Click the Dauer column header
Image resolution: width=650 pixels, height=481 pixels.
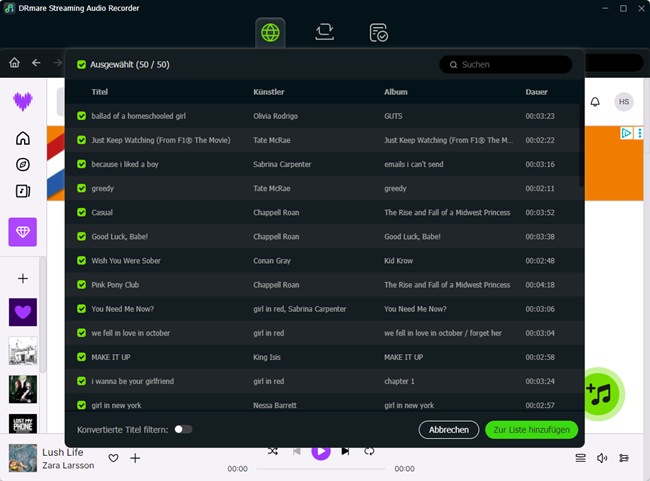(x=536, y=92)
